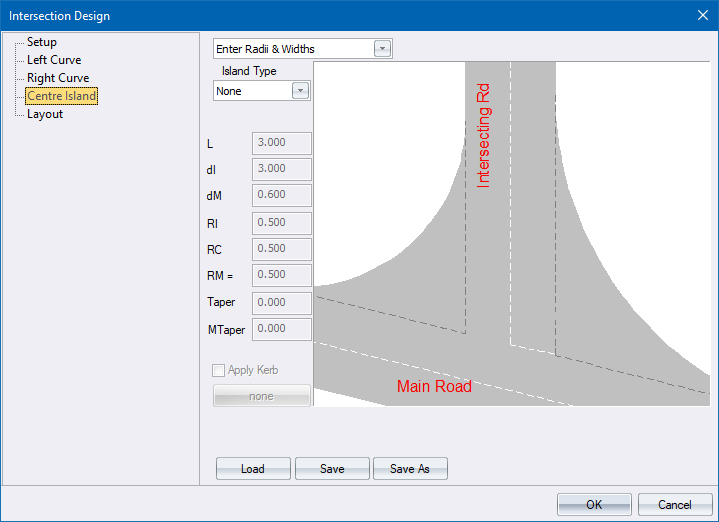Click the Load button

point(253,469)
